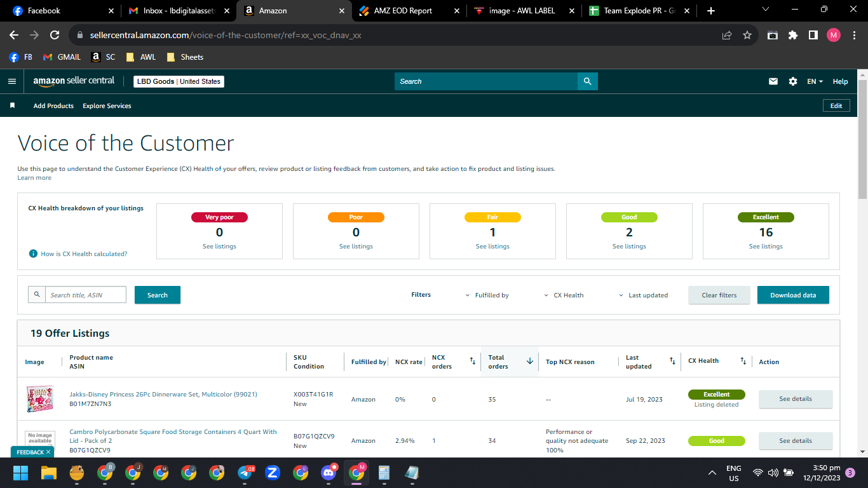See listings under the Good category
This screenshot has width=868, height=488.
click(629, 247)
